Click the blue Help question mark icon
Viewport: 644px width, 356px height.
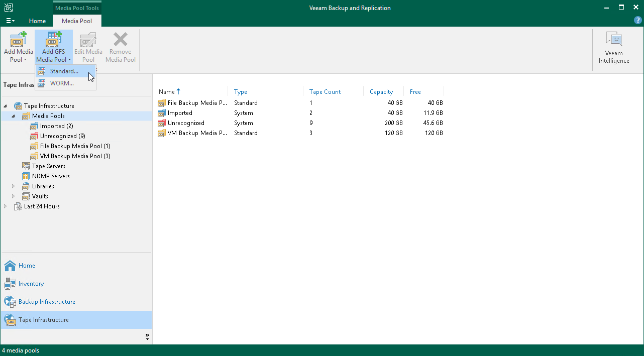click(x=637, y=20)
